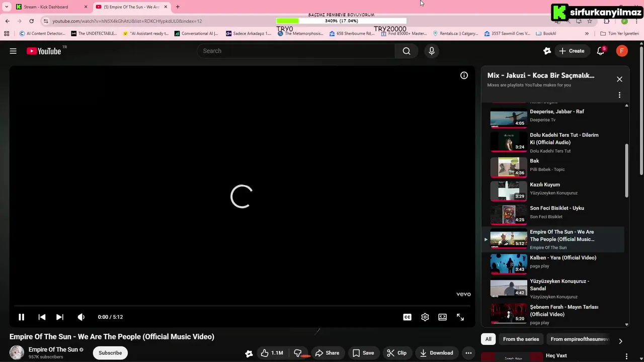This screenshot has height=362, width=644.
Task: Enter full screen mode
Action: (460, 317)
